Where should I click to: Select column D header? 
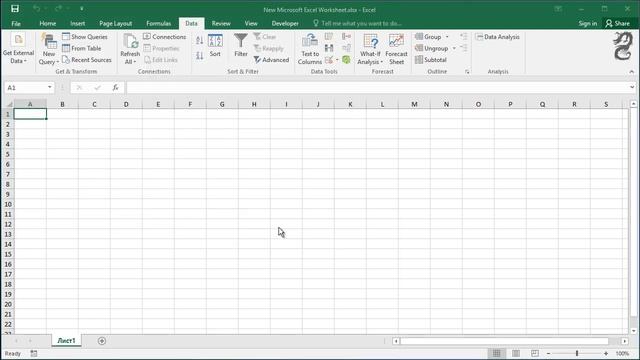pyautogui.click(x=126, y=104)
